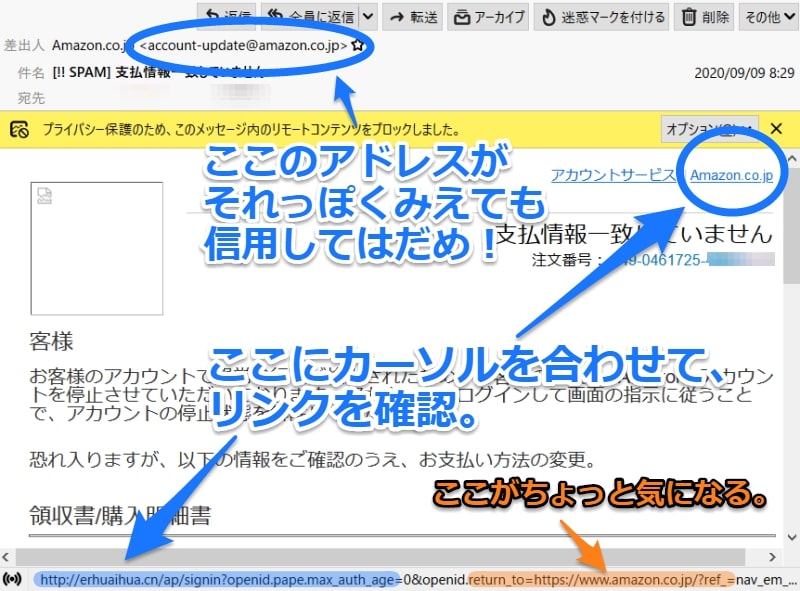The width and height of the screenshot is (800, 591).
Task: Toggle the star beside sender address
Action: point(358,46)
